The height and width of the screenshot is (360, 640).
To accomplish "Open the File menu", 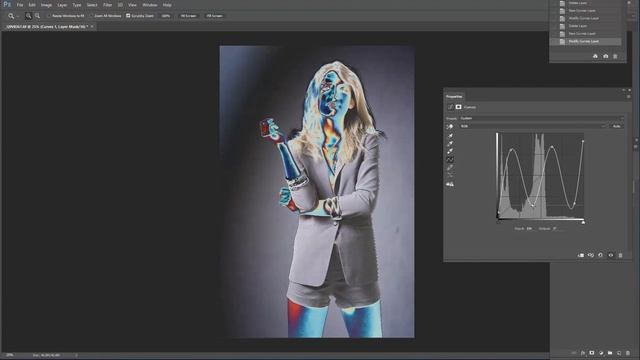I will pyautogui.click(x=20, y=5).
